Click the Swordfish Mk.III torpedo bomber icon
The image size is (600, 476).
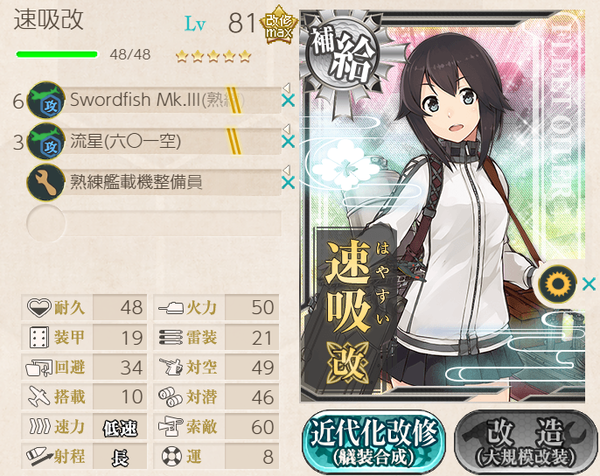46,100
